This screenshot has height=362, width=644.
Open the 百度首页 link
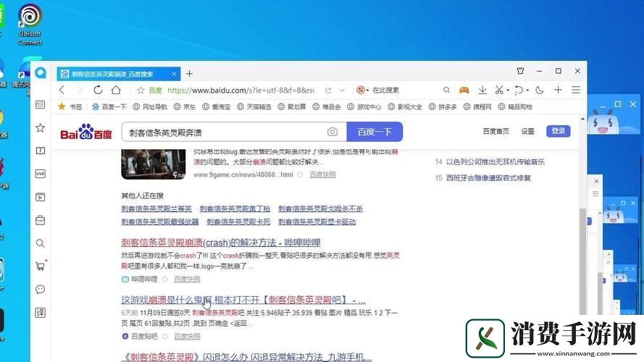(x=495, y=131)
